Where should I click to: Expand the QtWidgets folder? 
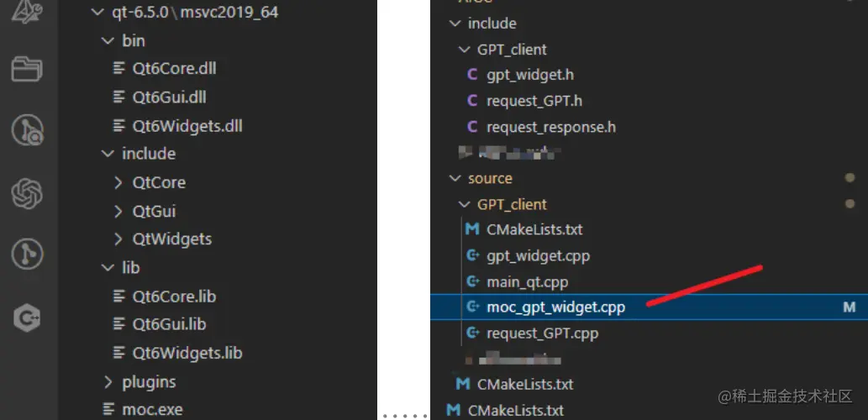[118, 239]
